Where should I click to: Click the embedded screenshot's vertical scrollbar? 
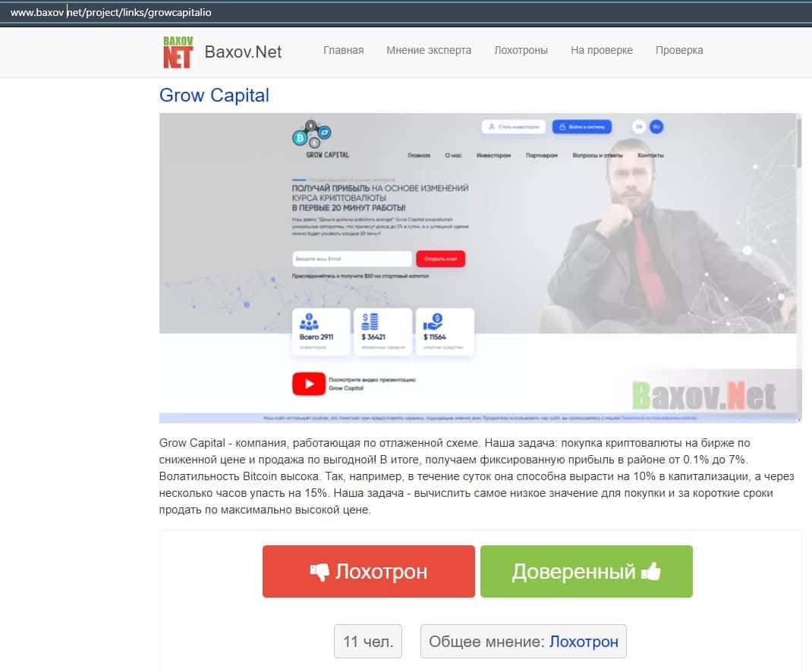799,268
